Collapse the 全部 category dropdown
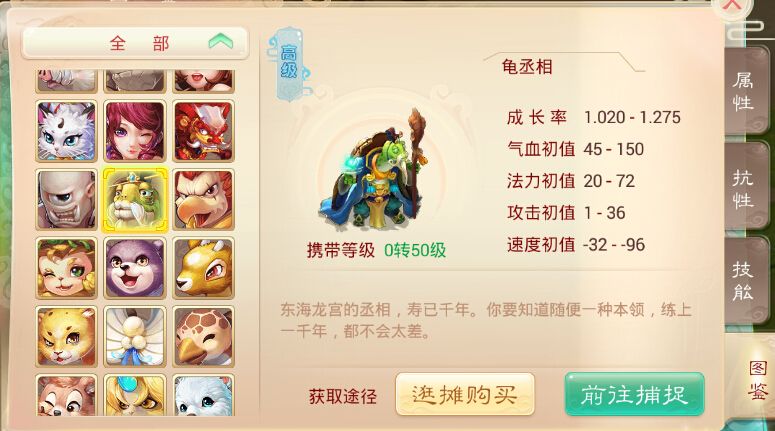Image resolution: width=775 pixels, height=431 pixels. tap(134, 43)
